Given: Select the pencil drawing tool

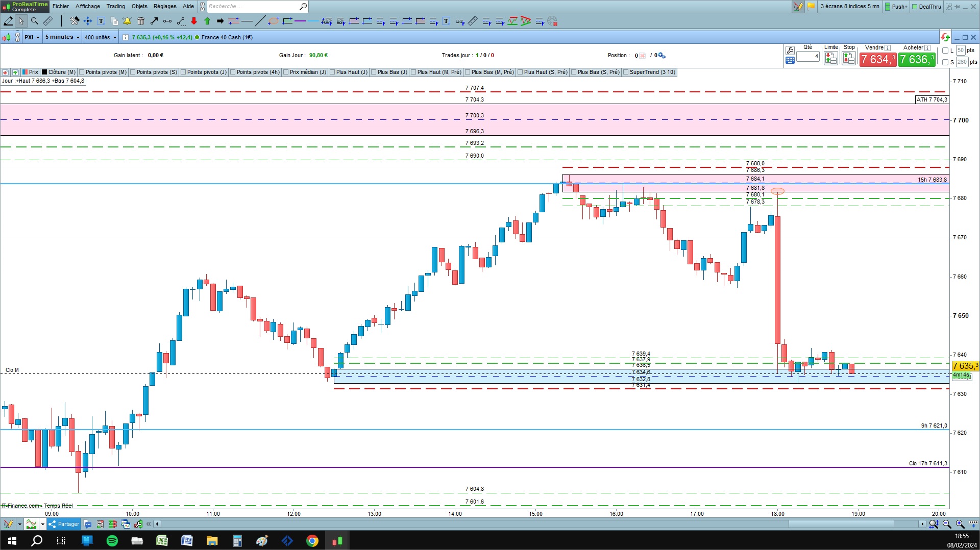Looking at the screenshot, I should (x=8, y=21).
